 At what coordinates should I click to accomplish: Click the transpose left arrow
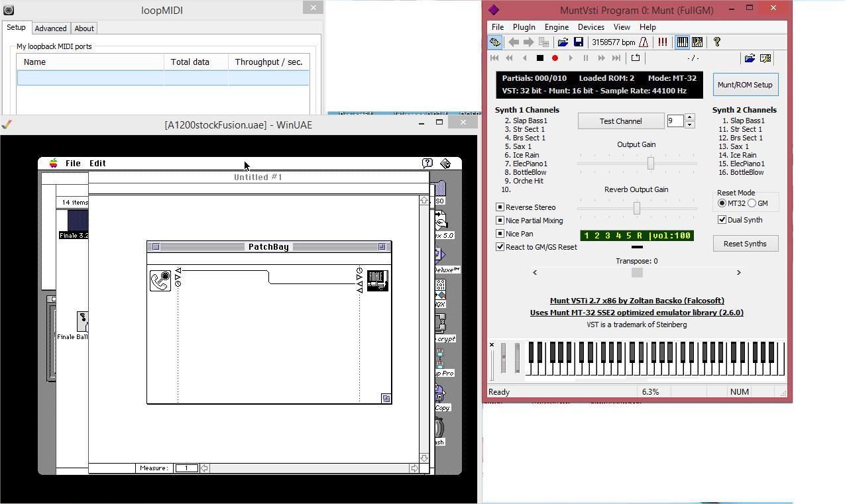click(535, 272)
